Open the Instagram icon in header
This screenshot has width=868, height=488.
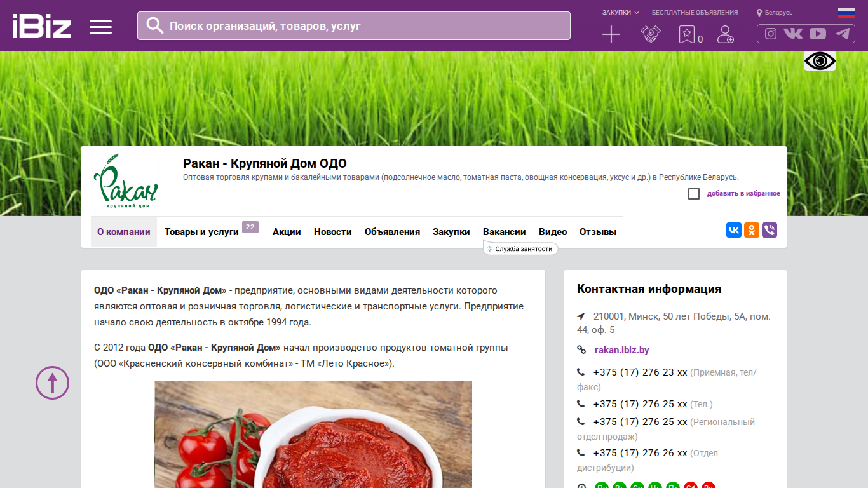(x=771, y=34)
